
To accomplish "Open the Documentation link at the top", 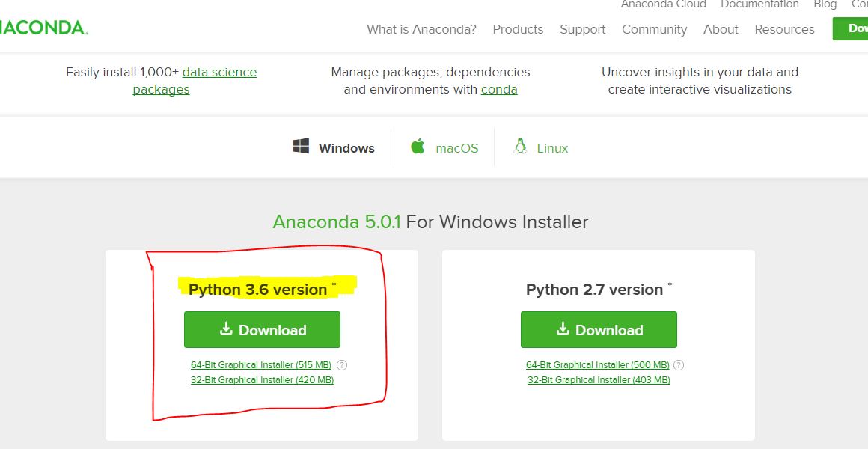I will coord(759,4).
